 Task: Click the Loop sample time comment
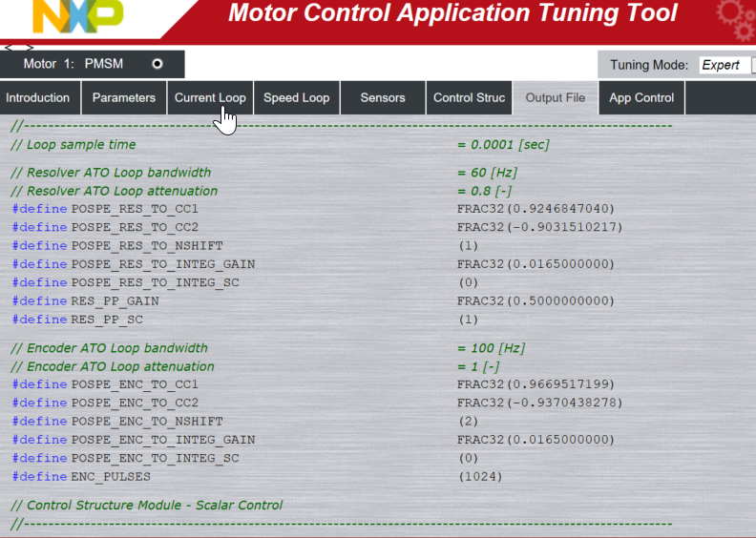pos(73,144)
